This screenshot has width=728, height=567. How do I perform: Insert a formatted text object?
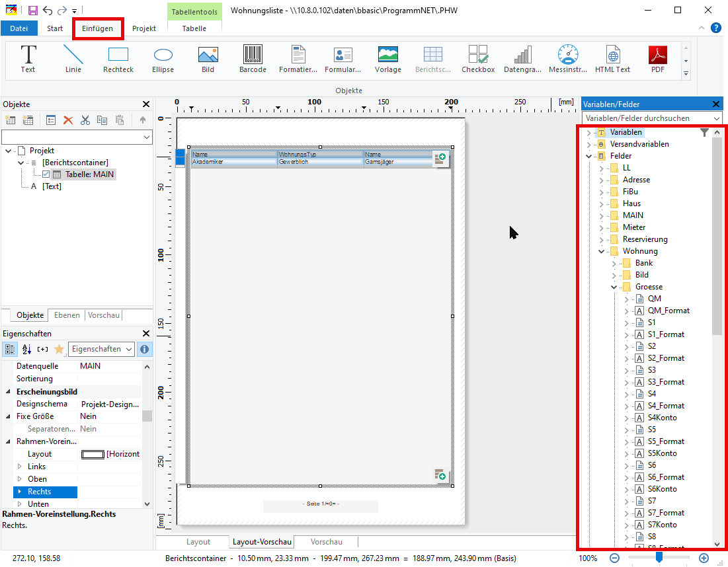coord(298,59)
